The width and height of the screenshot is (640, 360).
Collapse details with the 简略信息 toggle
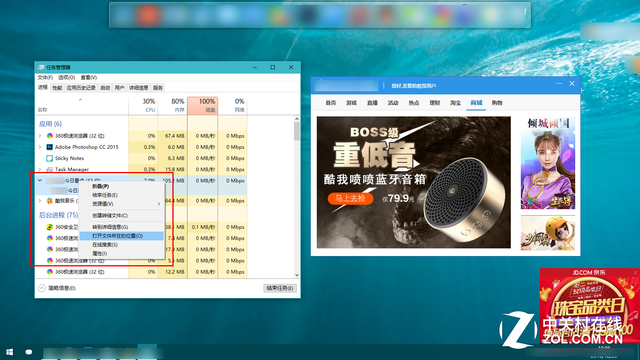coord(42,288)
